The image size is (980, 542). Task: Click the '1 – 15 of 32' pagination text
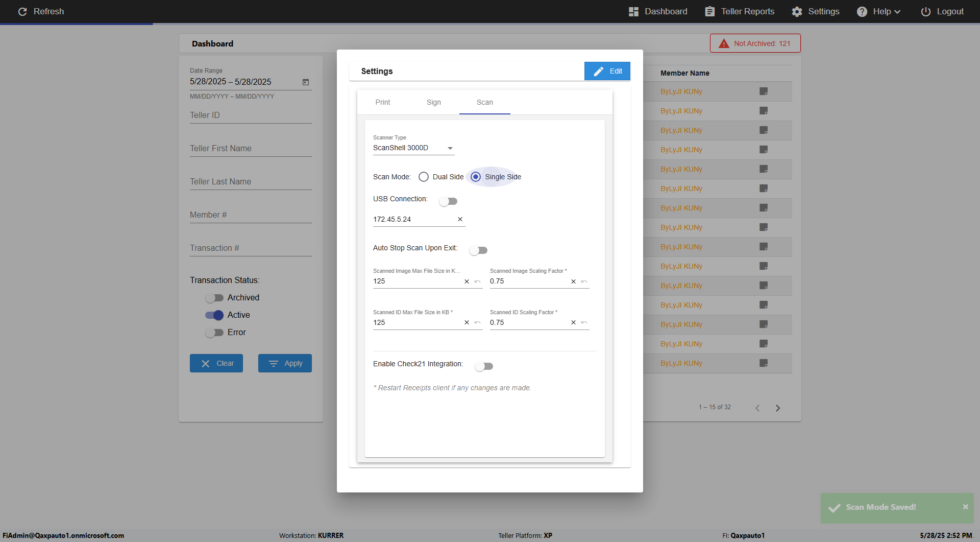(x=715, y=407)
